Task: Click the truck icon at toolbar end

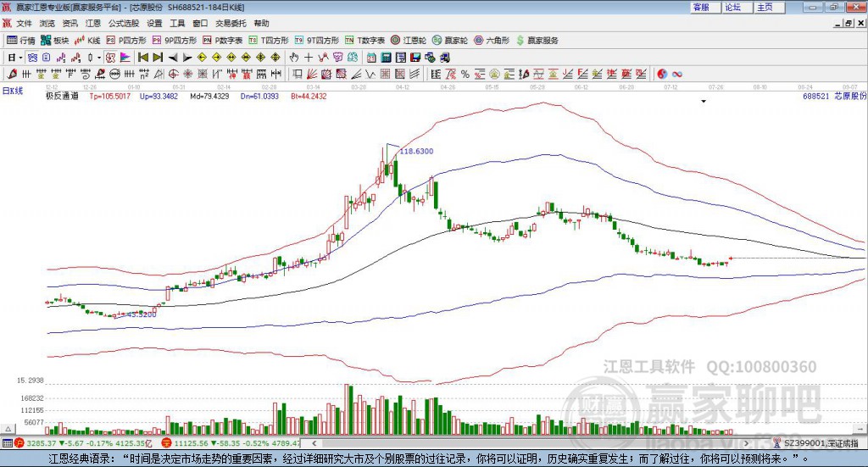Action: (x=445, y=58)
